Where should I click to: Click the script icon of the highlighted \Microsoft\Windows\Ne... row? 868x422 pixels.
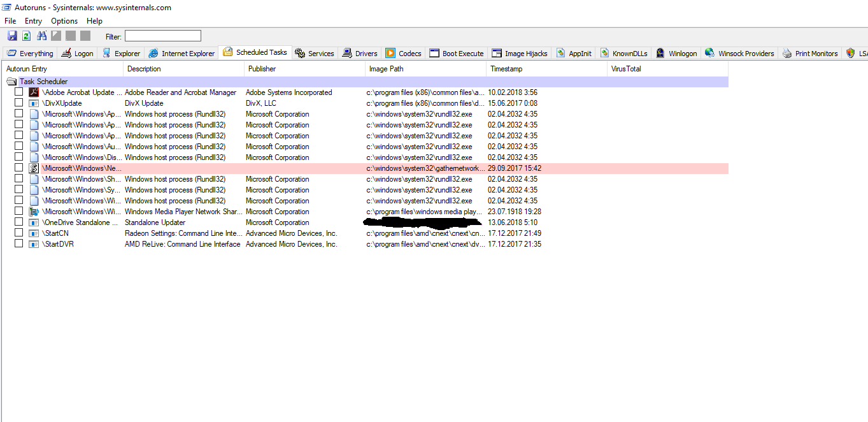click(x=34, y=168)
